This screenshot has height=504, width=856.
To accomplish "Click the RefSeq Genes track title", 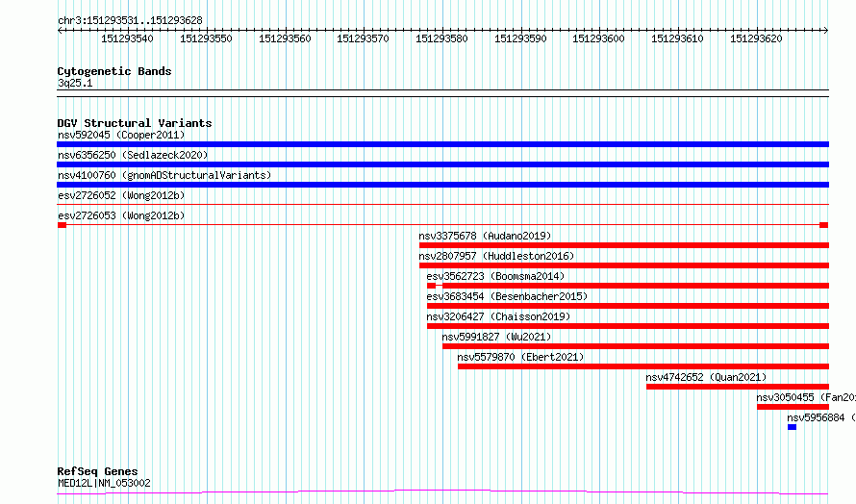I will 97,471.
